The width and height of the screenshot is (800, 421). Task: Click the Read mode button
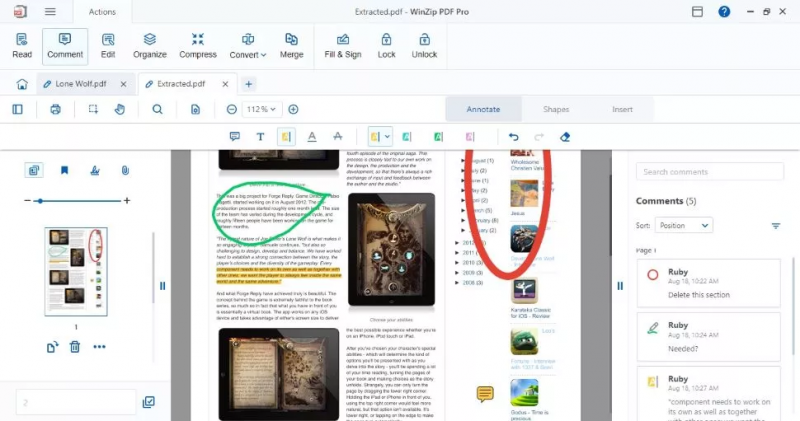click(21, 46)
